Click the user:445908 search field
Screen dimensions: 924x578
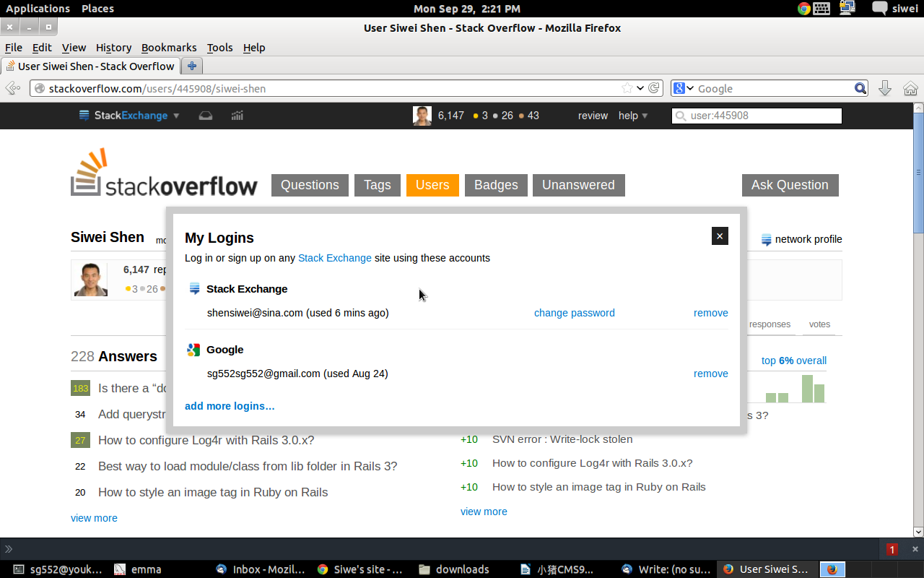coord(757,115)
